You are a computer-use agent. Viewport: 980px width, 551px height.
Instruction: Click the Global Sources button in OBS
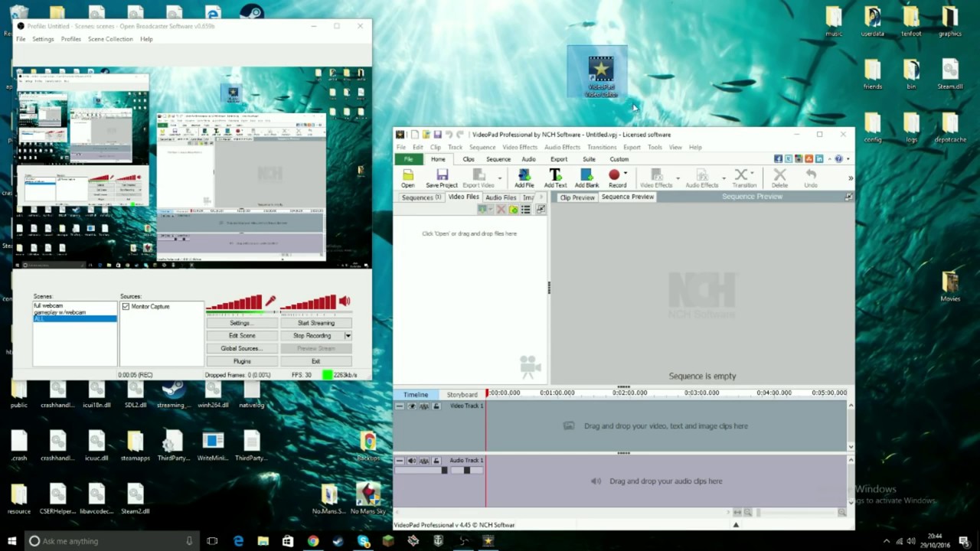[x=242, y=348]
